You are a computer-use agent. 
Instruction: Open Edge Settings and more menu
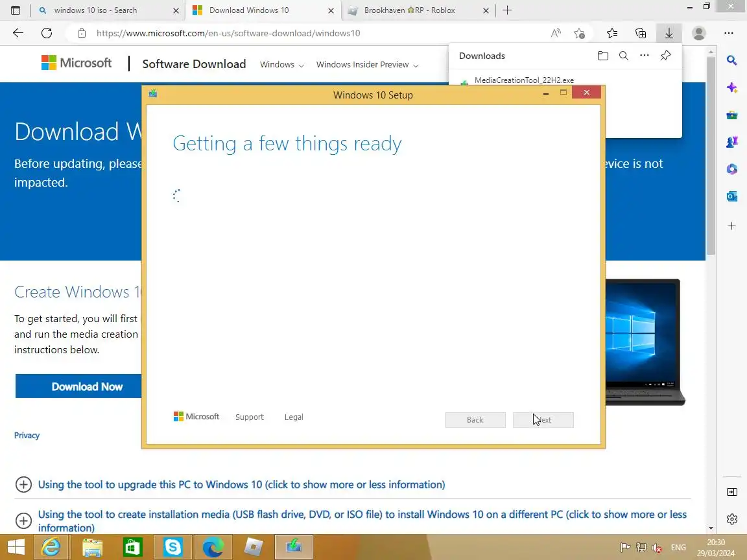[728, 33]
